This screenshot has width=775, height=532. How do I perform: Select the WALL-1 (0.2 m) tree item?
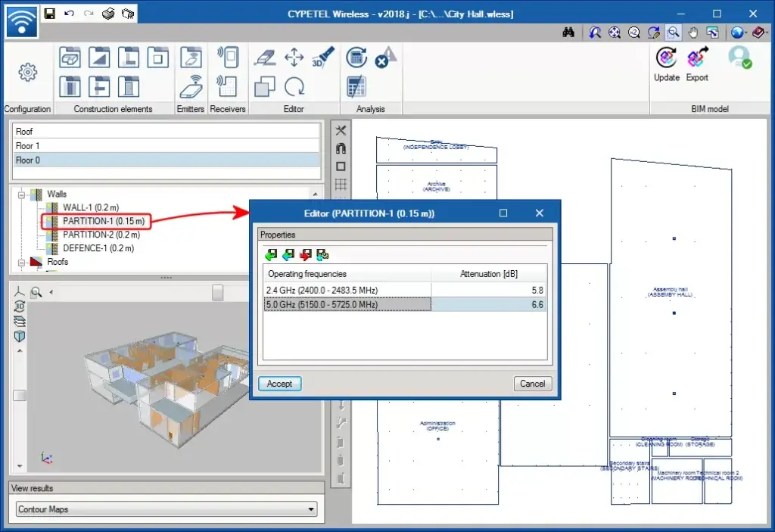90,207
